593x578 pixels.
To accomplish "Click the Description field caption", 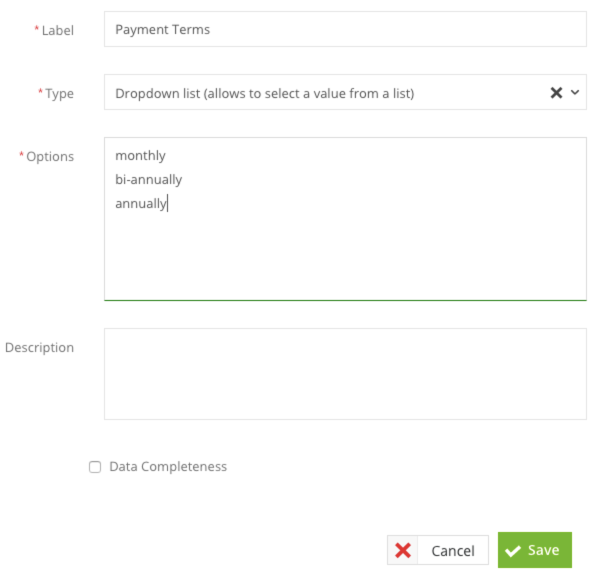I will point(39,347).
